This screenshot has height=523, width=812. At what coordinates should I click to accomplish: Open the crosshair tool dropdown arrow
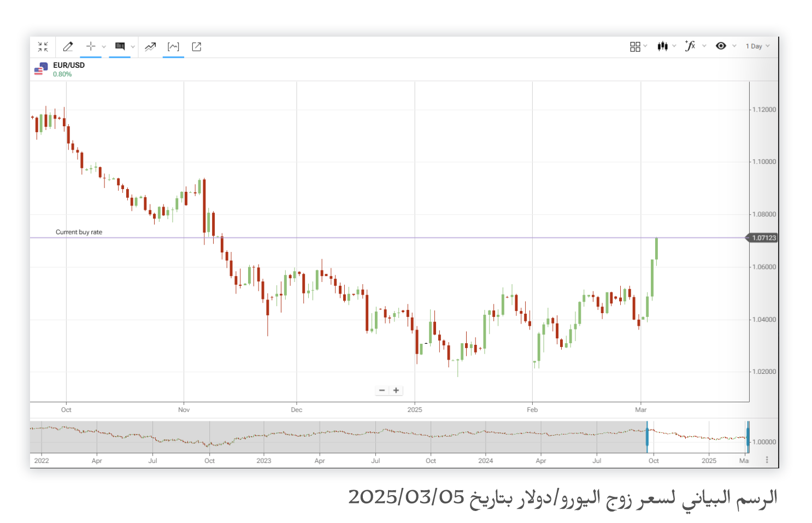104,47
